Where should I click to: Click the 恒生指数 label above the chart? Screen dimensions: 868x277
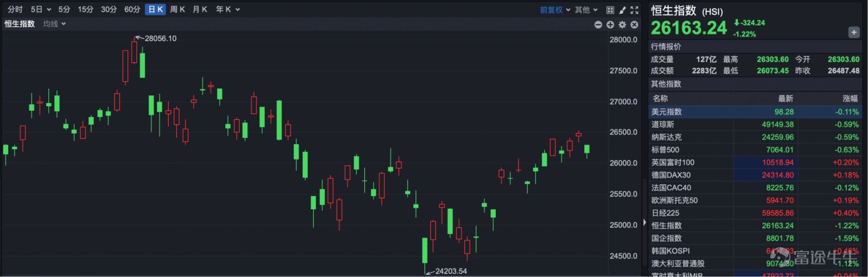(20, 24)
